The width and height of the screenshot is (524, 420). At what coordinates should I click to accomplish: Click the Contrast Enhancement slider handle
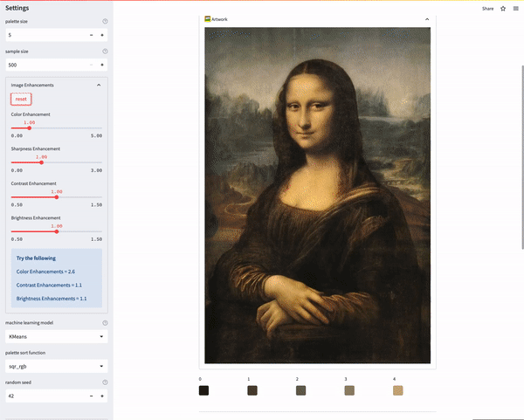[x=57, y=197]
